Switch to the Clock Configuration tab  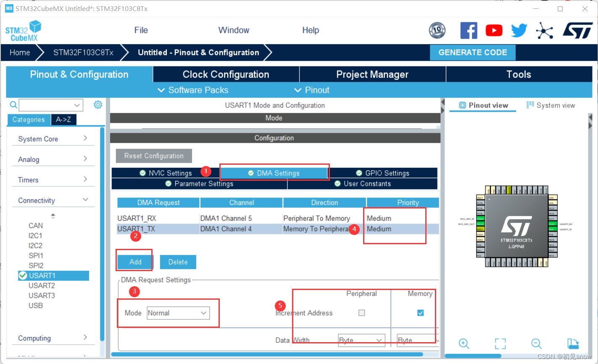(x=226, y=74)
